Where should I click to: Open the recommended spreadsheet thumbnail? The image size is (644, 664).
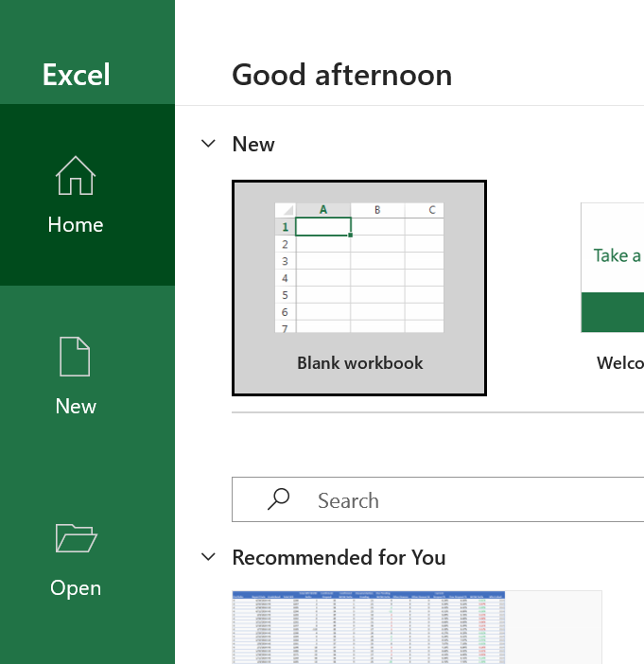(417, 627)
